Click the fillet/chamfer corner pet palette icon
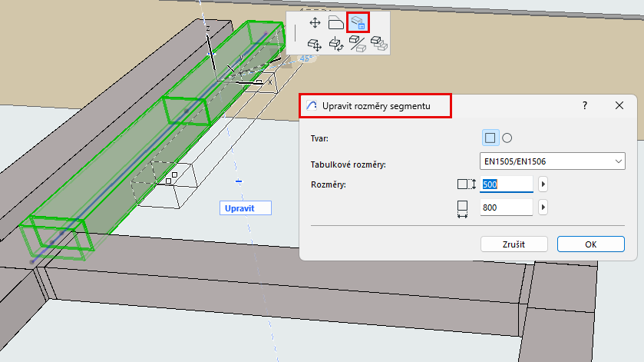This screenshot has width=644, height=362. click(336, 22)
